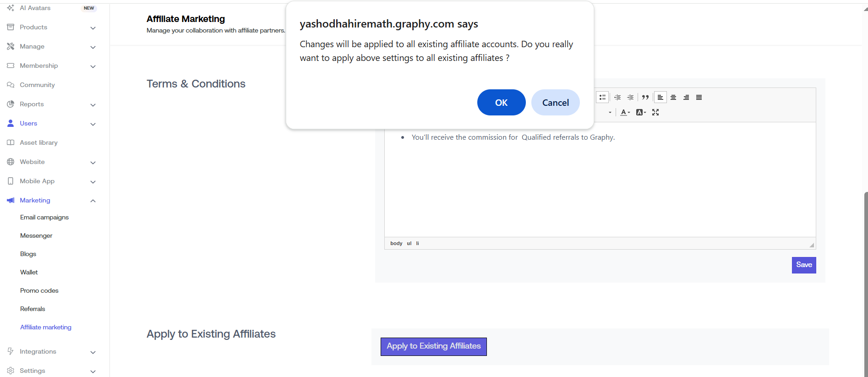Viewport: 868px width, 377px height.
Task: Go to Email campaigns page
Action: tap(44, 217)
